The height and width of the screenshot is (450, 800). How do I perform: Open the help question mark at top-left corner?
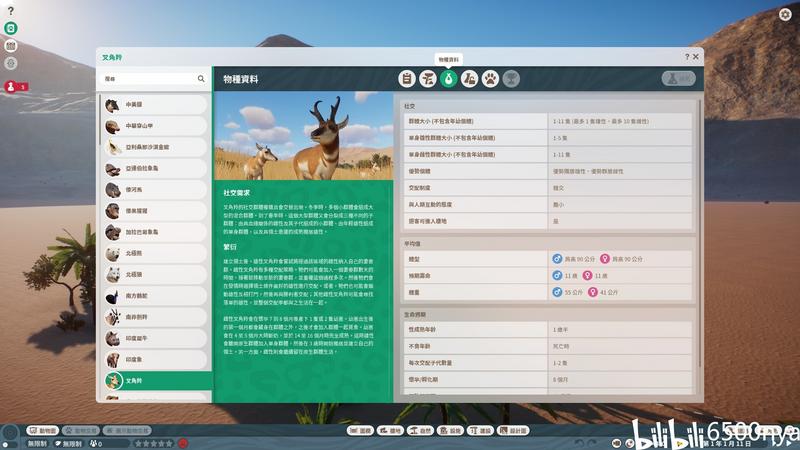(x=10, y=11)
